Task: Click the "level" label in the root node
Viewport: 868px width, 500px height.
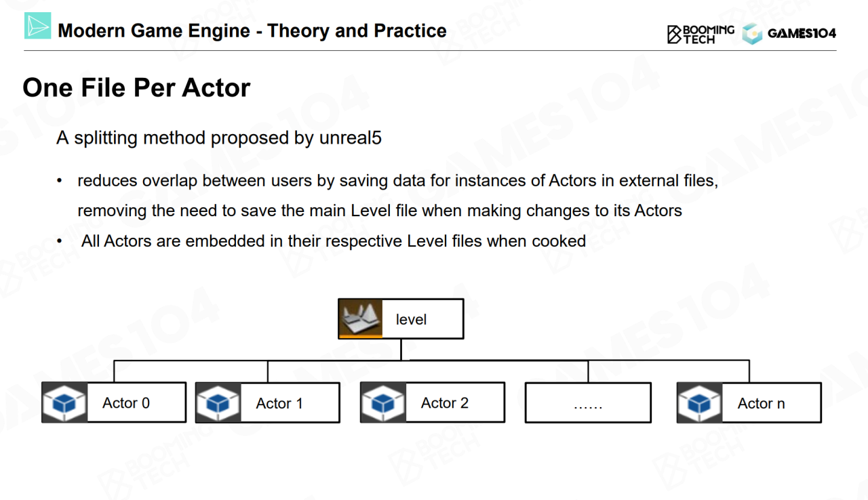Action: 411,319
